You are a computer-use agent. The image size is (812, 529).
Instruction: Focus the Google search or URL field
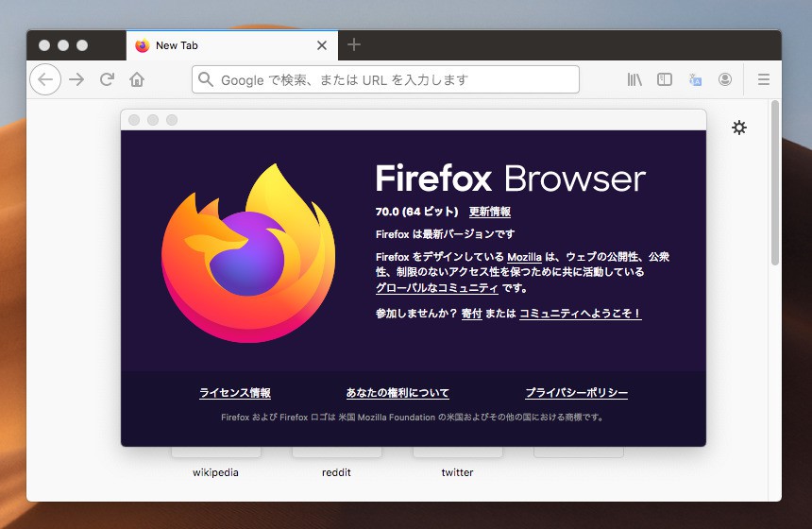(x=385, y=79)
